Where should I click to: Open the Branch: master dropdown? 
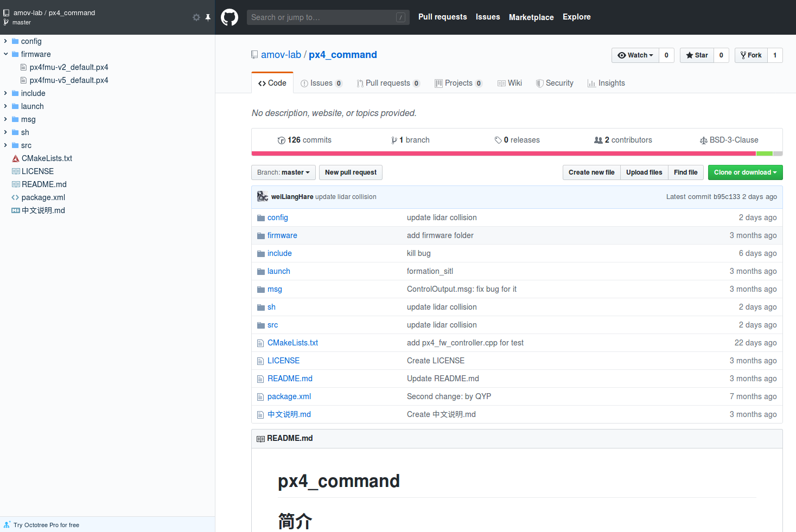[x=283, y=172]
